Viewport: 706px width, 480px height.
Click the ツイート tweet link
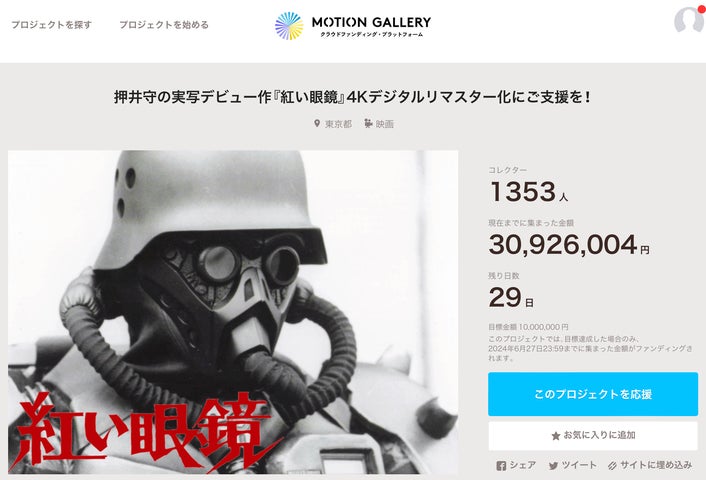point(579,465)
